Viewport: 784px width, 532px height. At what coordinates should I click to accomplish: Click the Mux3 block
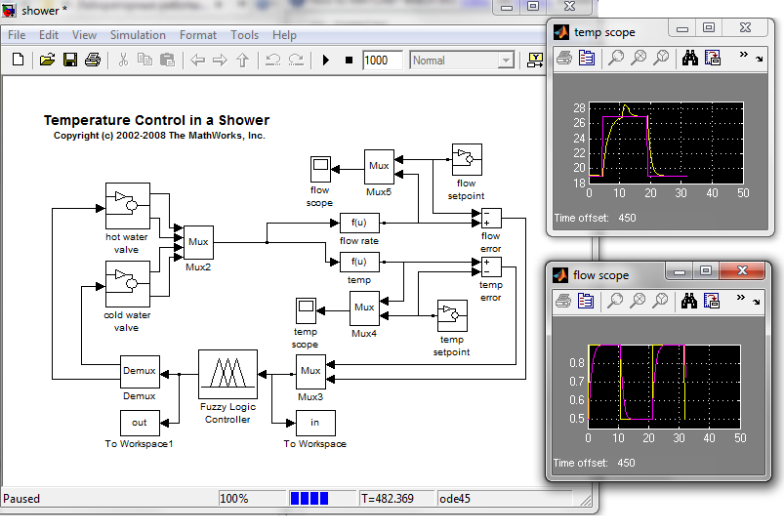tap(310, 372)
